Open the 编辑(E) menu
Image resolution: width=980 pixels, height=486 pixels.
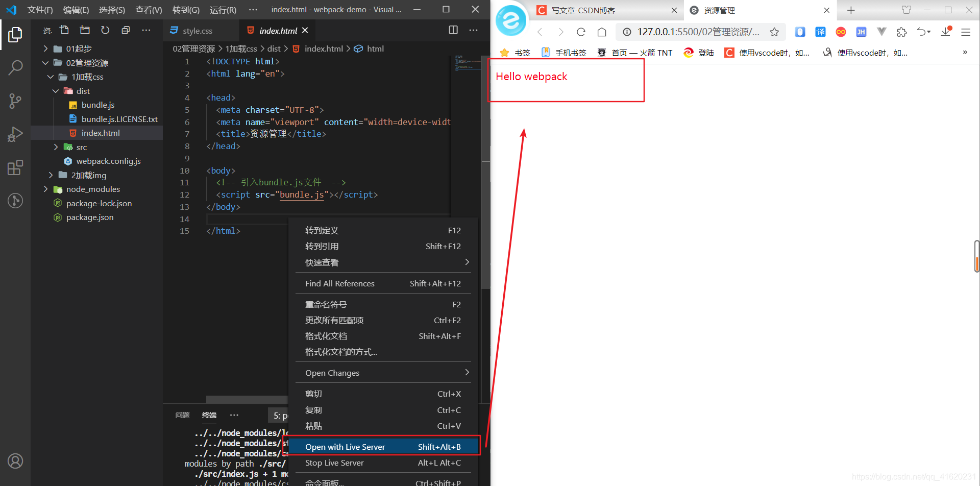pyautogui.click(x=76, y=10)
